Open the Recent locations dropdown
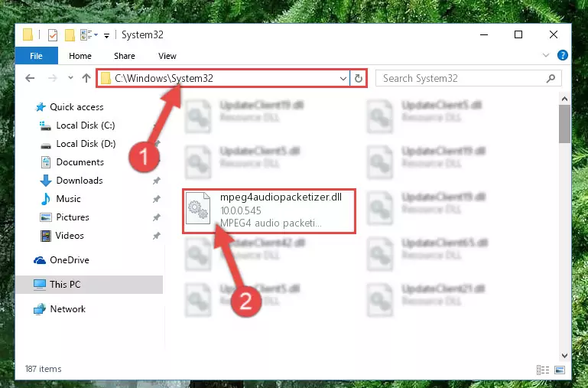 pyautogui.click(x=70, y=78)
